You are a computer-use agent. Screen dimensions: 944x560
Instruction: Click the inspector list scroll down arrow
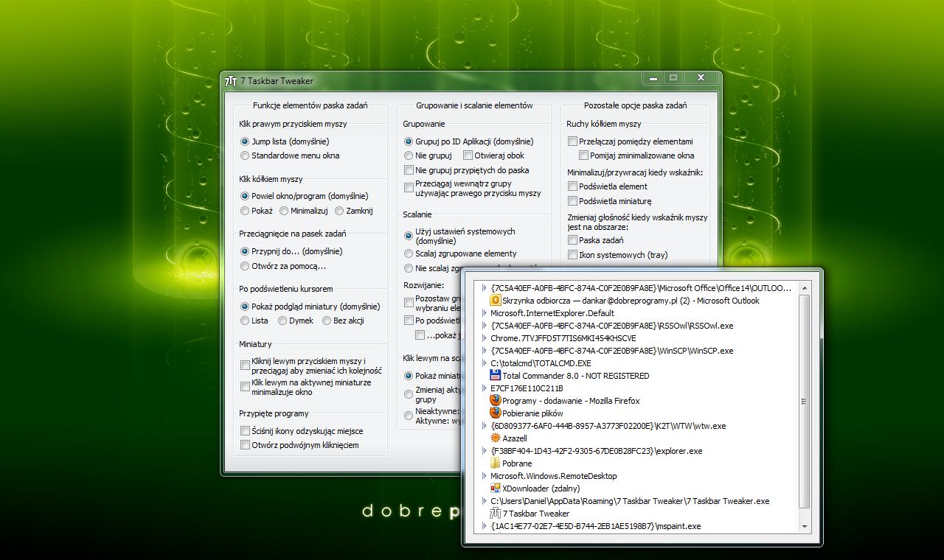(x=805, y=526)
